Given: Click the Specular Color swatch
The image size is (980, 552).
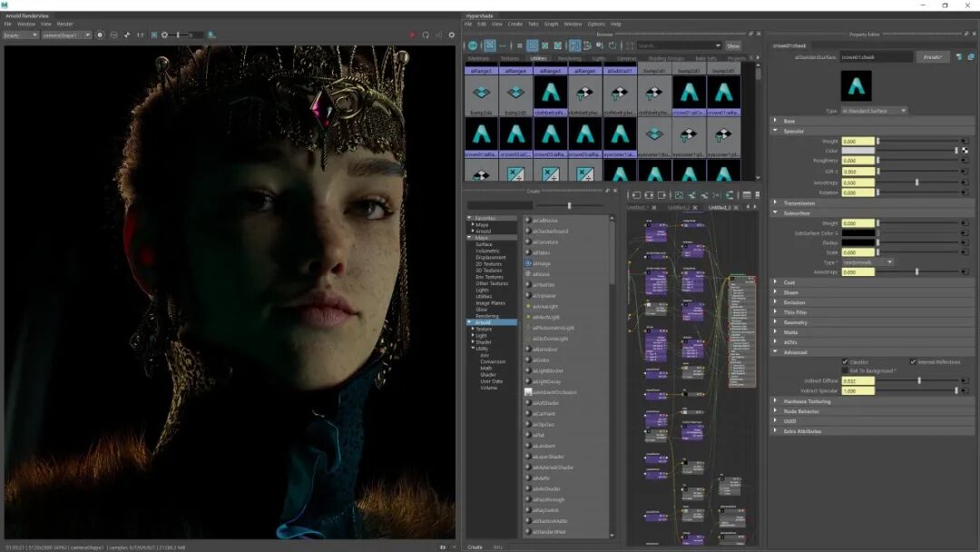Looking at the screenshot, I should (858, 151).
